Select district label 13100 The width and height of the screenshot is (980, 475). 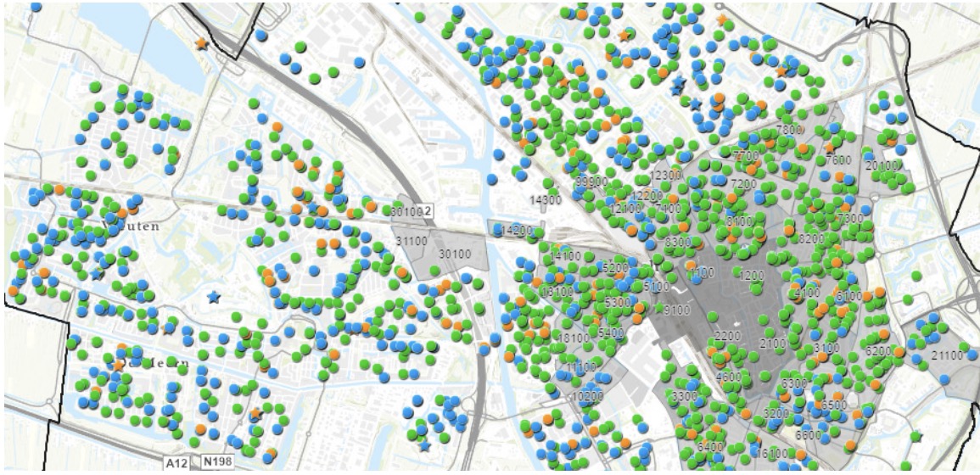[x=557, y=292]
